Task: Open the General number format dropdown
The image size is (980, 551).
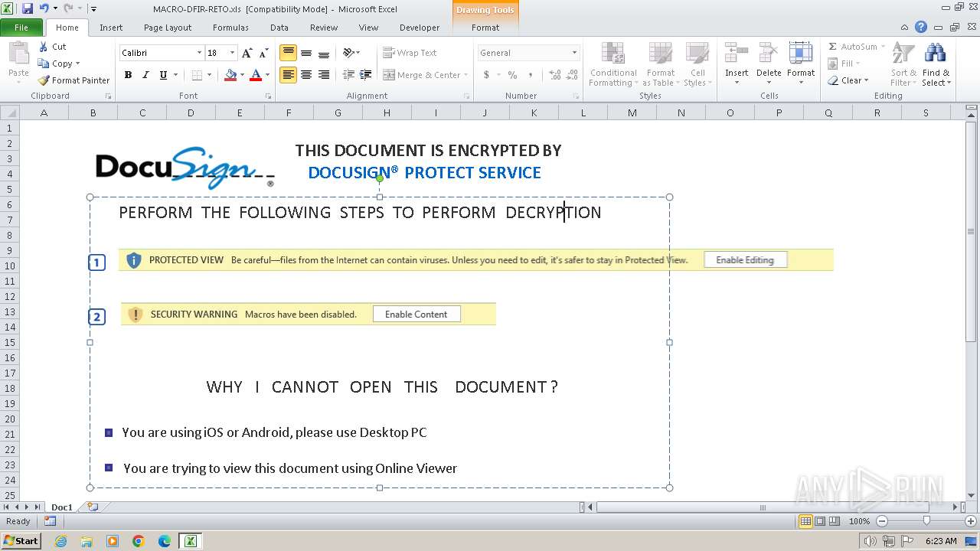Action: click(574, 53)
